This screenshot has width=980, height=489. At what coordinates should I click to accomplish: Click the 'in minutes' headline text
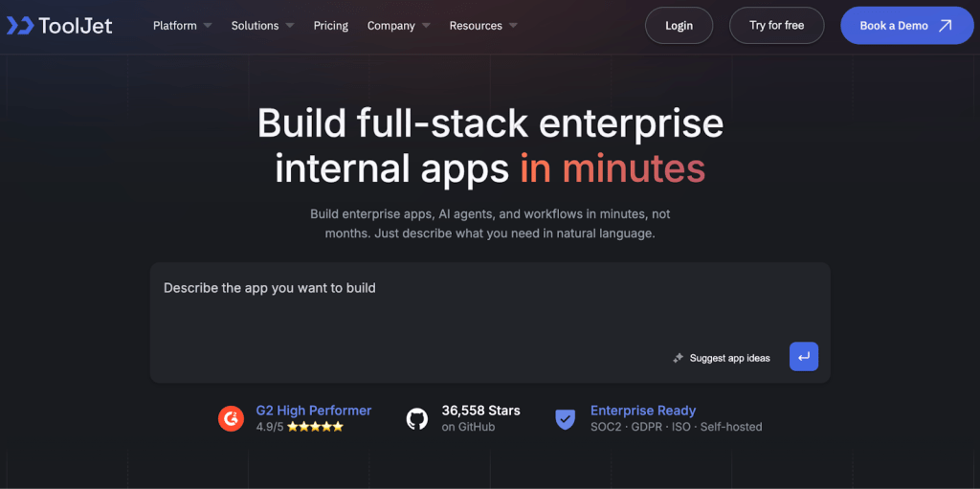[612, 168]
